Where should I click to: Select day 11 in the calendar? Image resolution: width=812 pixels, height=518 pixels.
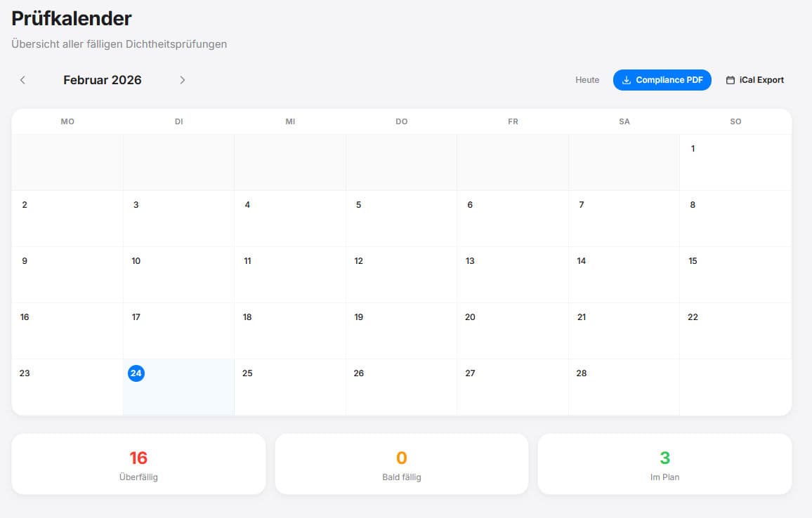(x=290, y=274)
